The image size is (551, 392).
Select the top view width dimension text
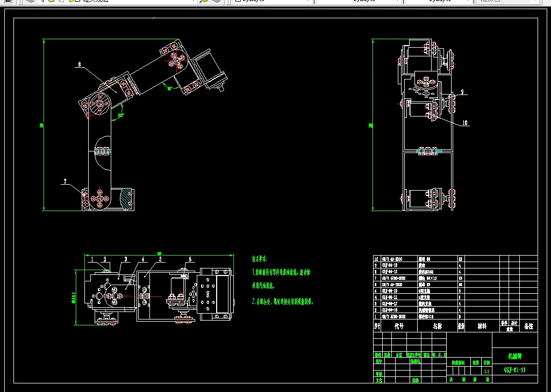74,297
